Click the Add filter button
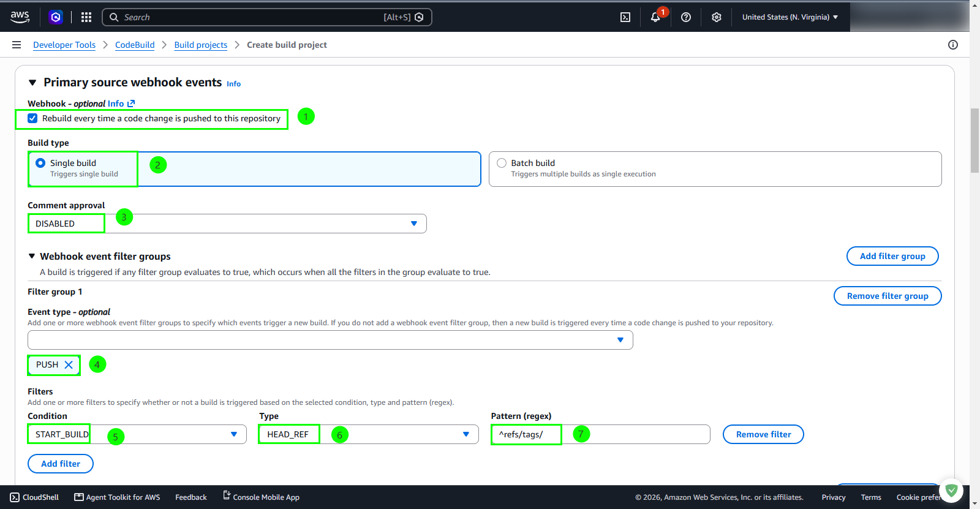Screen dimensions: 980x509 pos(61,464)
